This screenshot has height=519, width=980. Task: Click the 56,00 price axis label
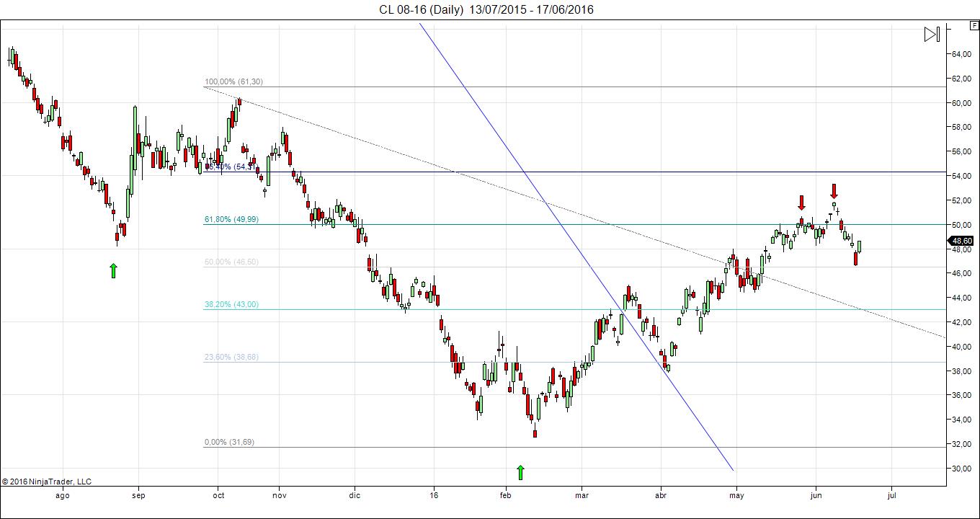[x=962, y=152]
